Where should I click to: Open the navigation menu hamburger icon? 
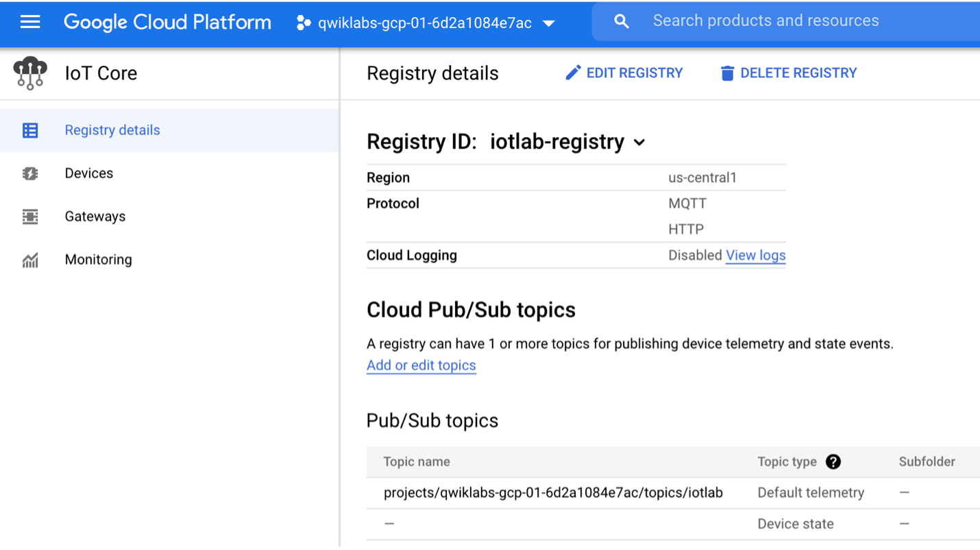(30, 21)
